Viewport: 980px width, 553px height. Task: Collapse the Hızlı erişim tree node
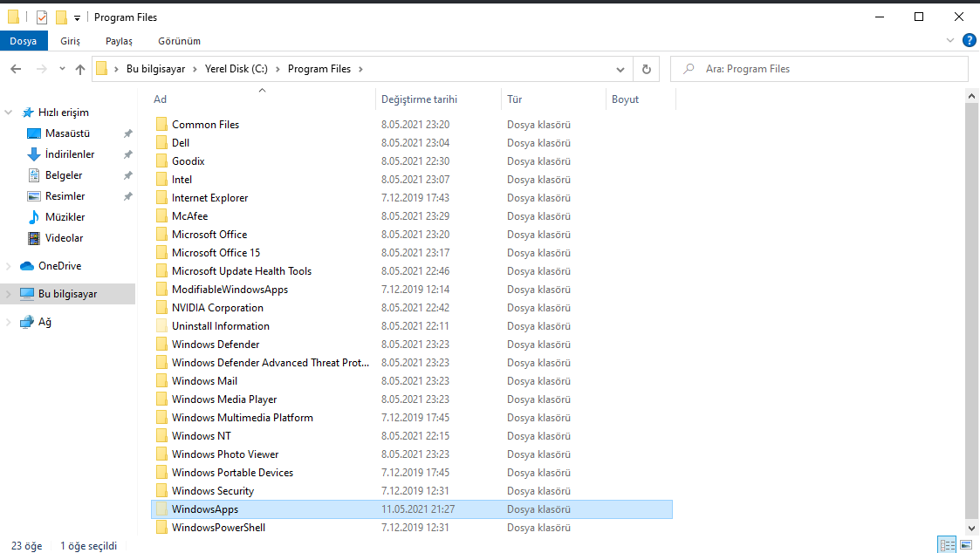[x=8, y=113]
